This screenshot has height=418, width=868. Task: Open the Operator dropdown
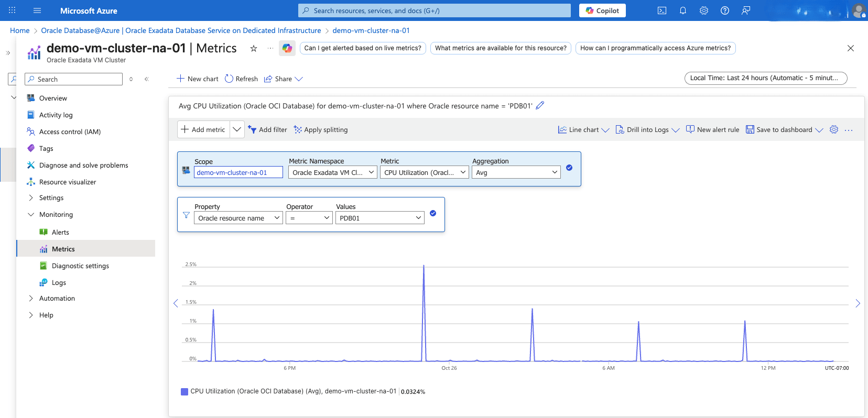click(x=309, y=218)
